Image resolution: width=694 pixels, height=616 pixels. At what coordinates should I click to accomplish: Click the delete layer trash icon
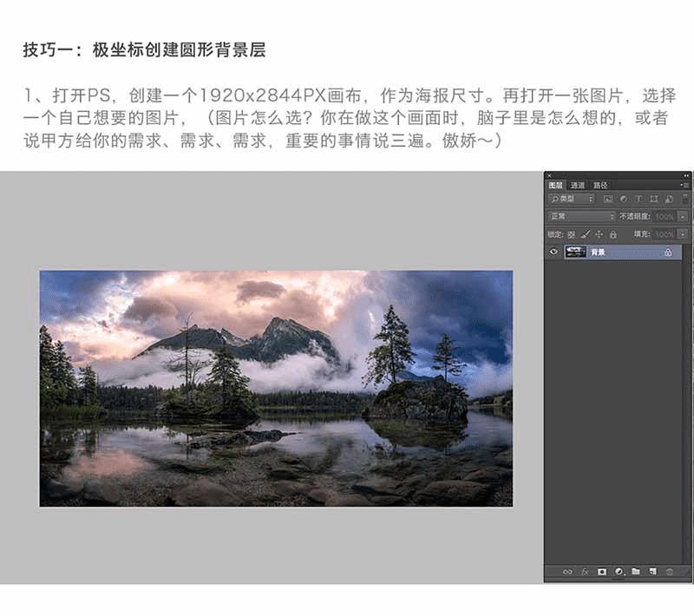point(669,572)
